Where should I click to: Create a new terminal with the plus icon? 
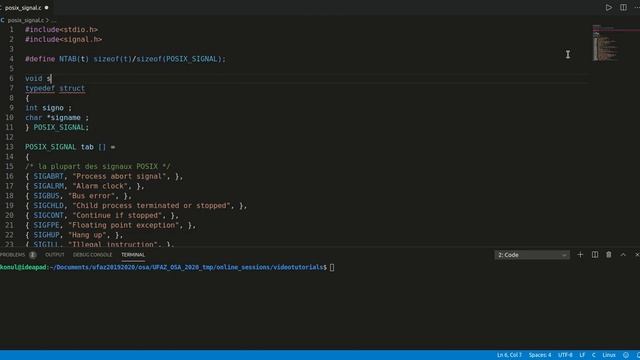click(x=580, y=255)
